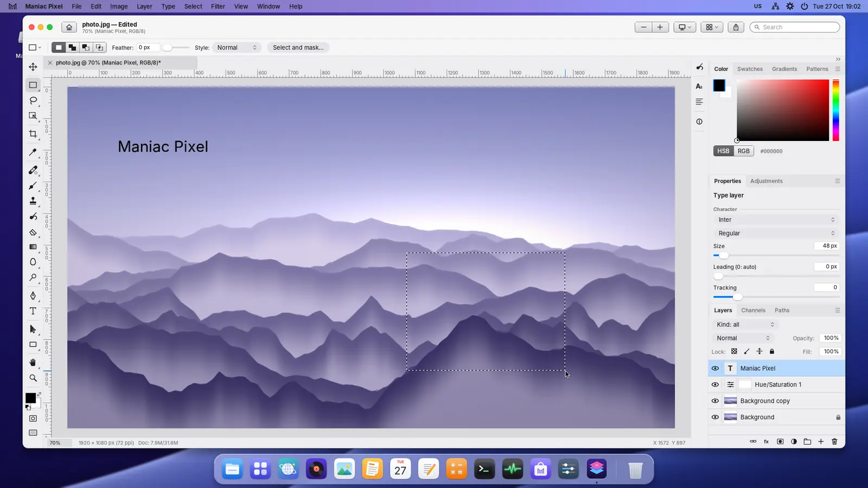868x488 pixels.
Task: Switch to the Channels tab
Action: 753,310
